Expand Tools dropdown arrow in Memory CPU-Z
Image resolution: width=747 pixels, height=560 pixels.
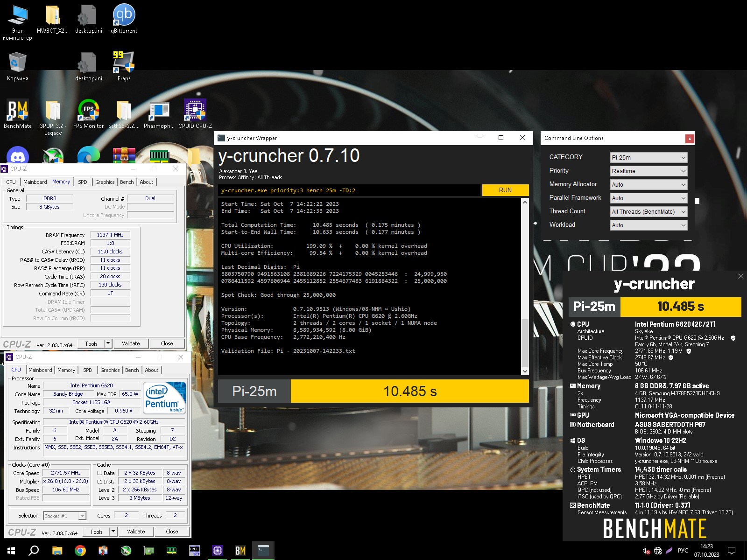point(108,343)
